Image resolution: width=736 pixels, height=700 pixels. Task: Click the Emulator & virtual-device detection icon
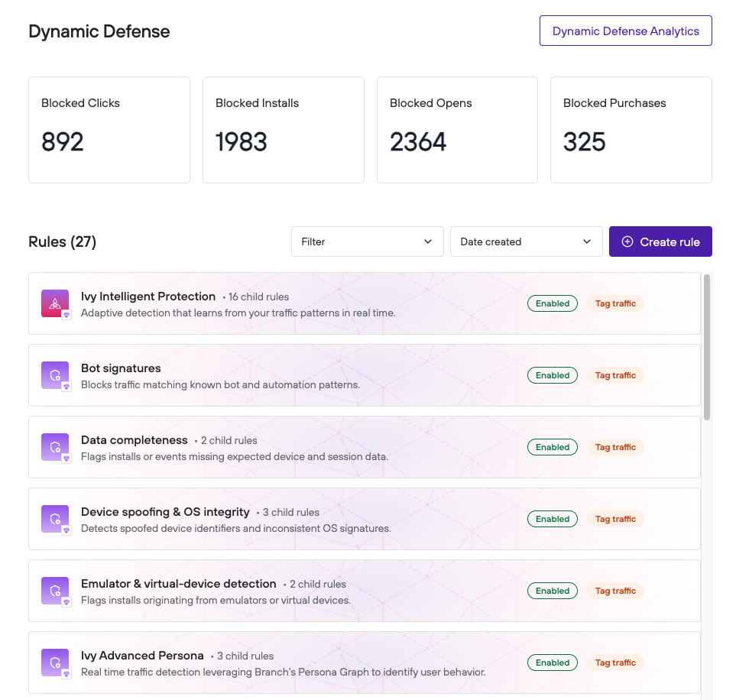click(55, 591)
